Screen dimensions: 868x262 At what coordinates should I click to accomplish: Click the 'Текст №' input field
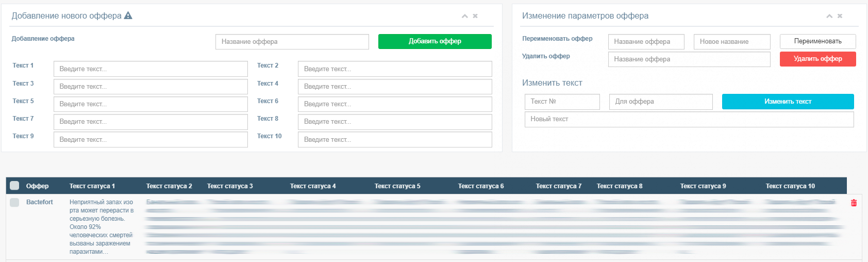tap(562, 102)
